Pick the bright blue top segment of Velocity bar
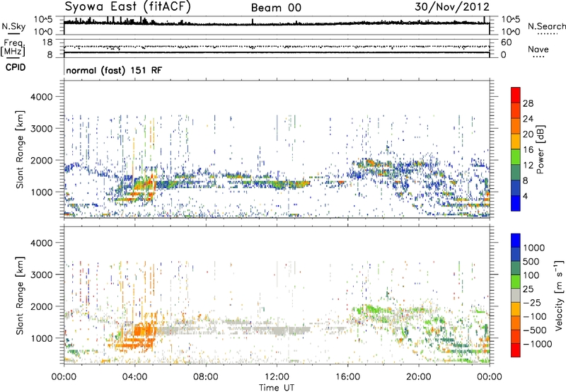The width and height of the screenshot is (566, 392). pos(516,241)
